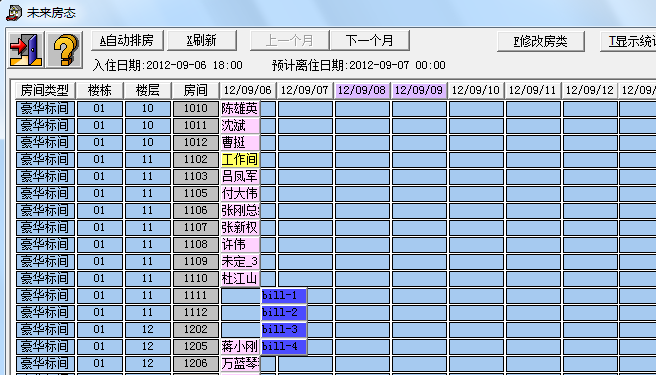Image resolution: width=656 pixels, height=375 pixels.
Task: Click the 12/09/11 date header
Action: (533, 90)
